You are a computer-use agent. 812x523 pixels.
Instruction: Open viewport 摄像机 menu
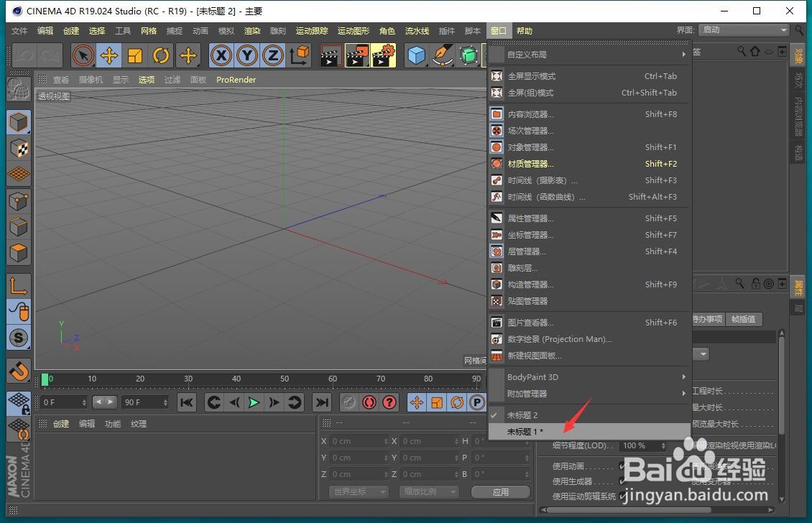pyautogui.click(x=91, y=80)
